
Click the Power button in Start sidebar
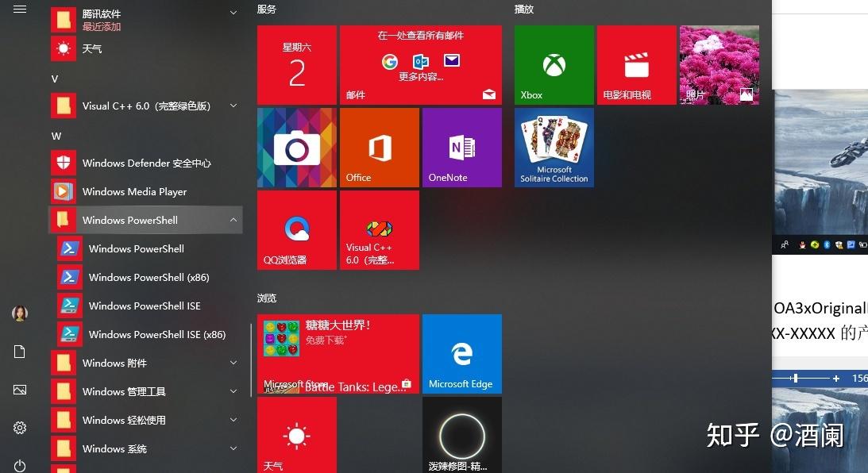pos(20,466)
